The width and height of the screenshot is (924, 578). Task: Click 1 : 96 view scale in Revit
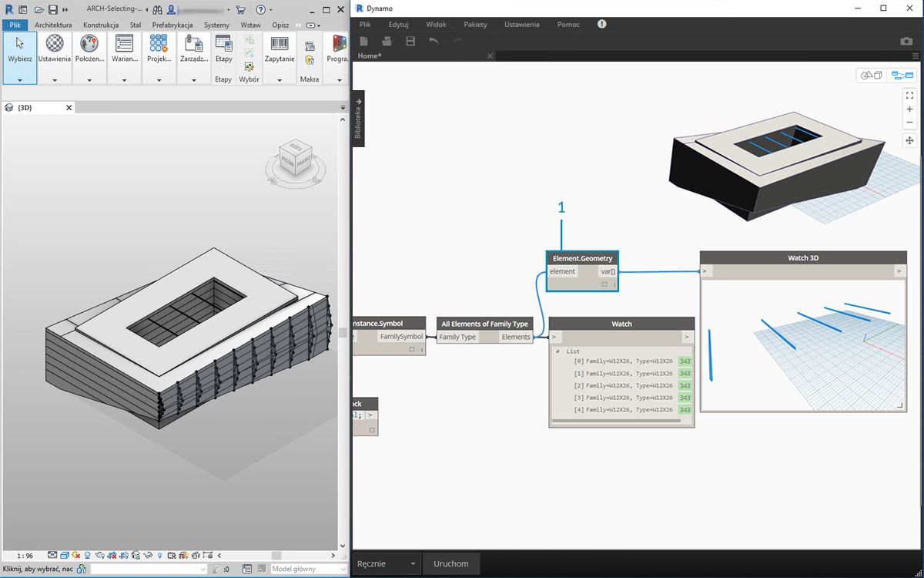point(25,555)
